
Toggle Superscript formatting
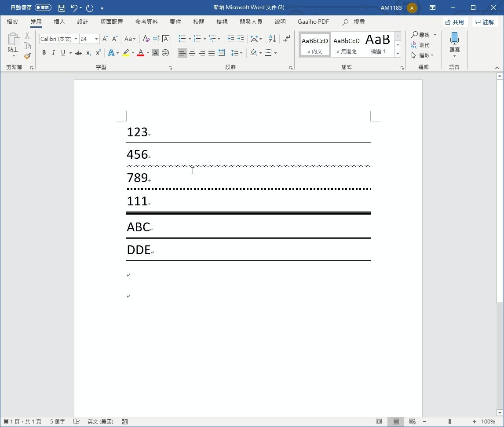coord(99,53)
